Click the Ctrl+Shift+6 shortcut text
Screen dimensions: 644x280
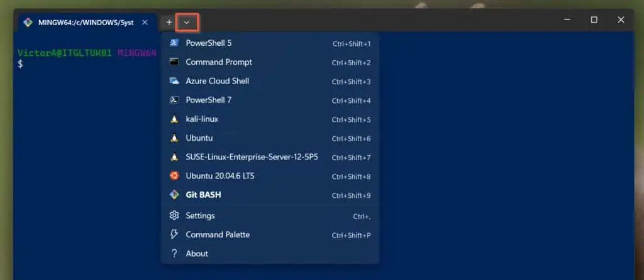pos(351,139)
